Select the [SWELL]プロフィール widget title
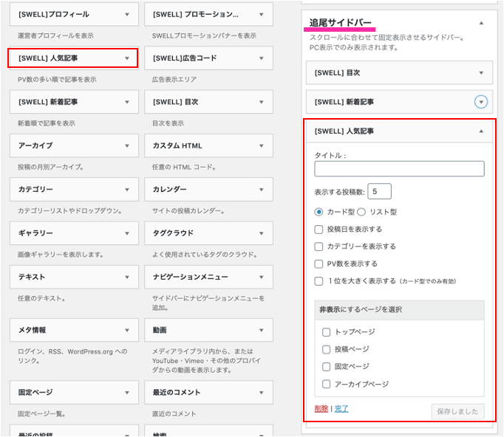The width and height of the screenshot is (504, 437). [54, 15]
